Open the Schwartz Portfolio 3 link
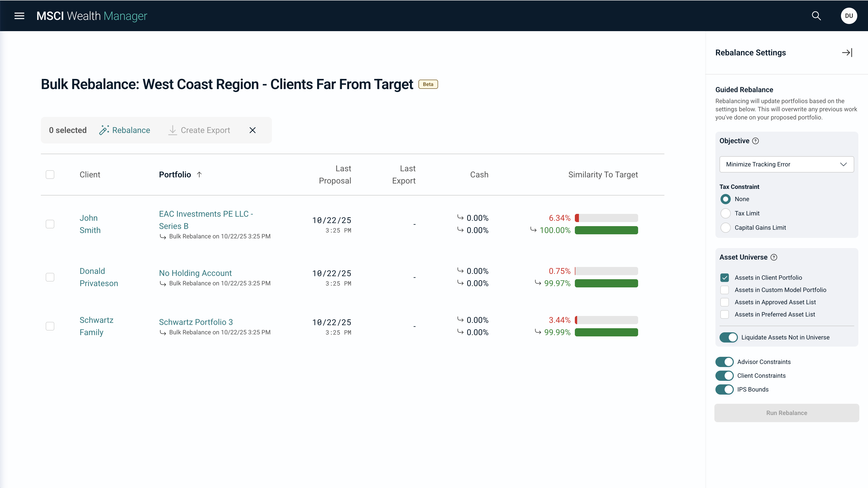The width and height of the screenshot is (868, 488). [x=195, y=322]
